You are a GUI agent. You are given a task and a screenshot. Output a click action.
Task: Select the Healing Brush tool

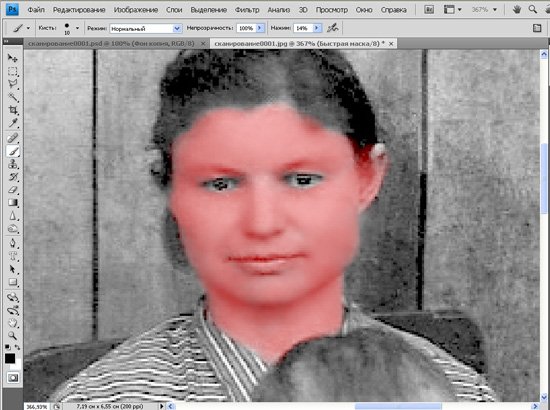13,138
